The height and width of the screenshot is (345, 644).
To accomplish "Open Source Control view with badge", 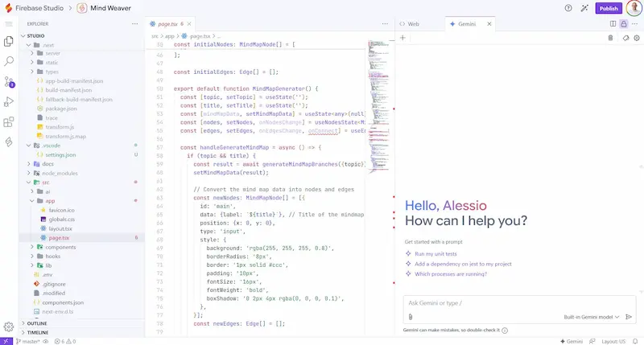I will point(9,82).
